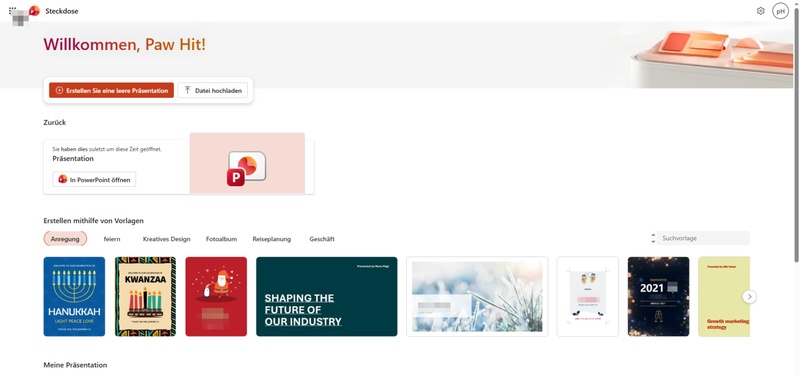The image size is (800, 376).
Task: Open the Kwanzaa template
Action: pyautogui.click(x=145, y=296)
